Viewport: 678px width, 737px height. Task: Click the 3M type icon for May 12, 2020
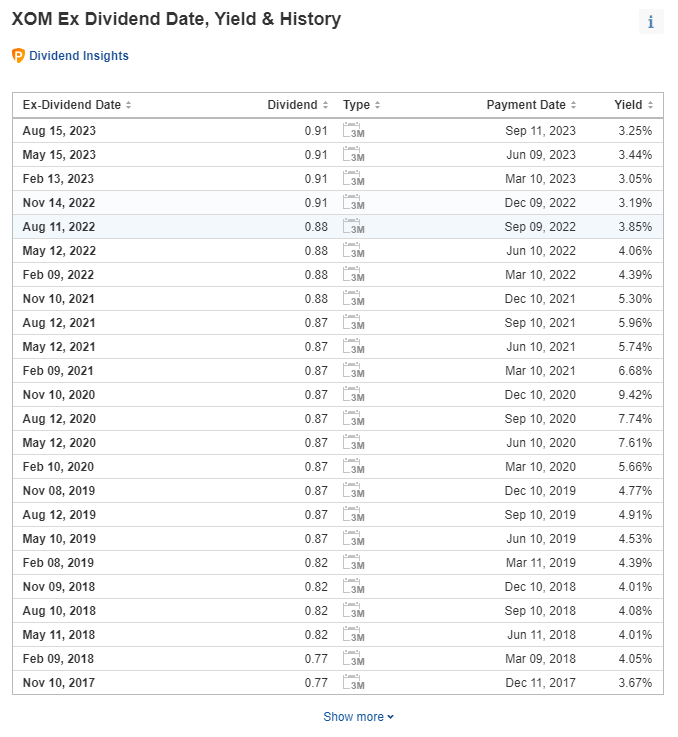[x=354, y=442]
